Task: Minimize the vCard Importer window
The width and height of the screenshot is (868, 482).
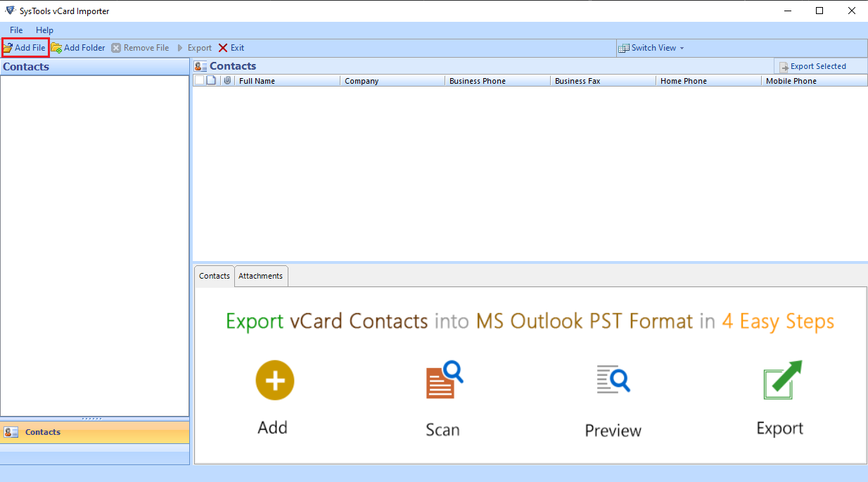Action: pos(787,11)
